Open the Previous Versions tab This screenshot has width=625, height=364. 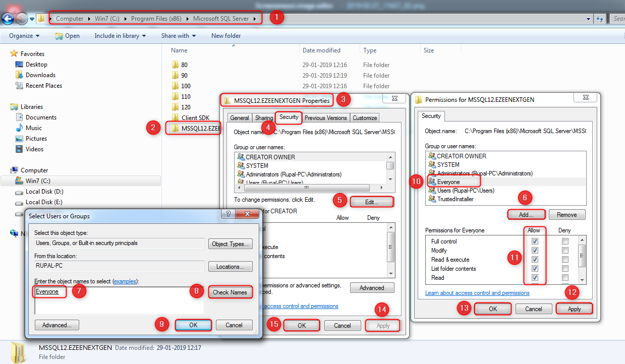click(325, 118)
